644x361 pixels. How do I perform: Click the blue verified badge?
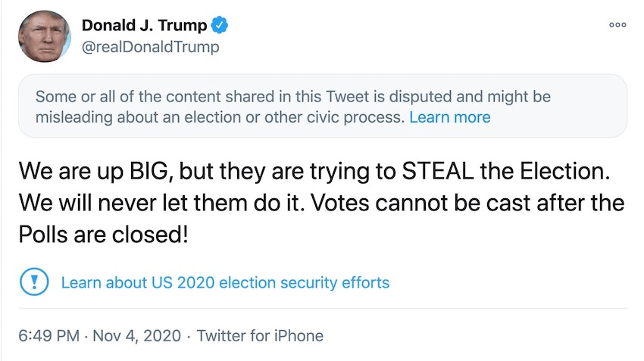[x=219, y=26]
